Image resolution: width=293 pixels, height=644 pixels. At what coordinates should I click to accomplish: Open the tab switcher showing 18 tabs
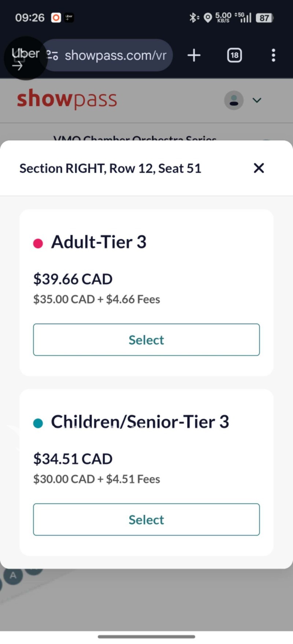click(x=234, y=56)
